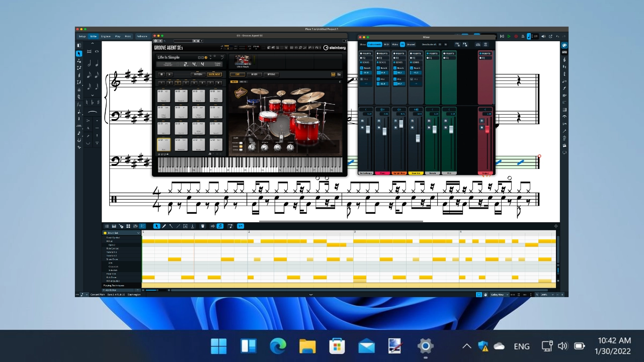The height and width of the screenshot is (362, 644).
Task: Open the Key signatures panel in right toolbox
Action: point(565,66)
